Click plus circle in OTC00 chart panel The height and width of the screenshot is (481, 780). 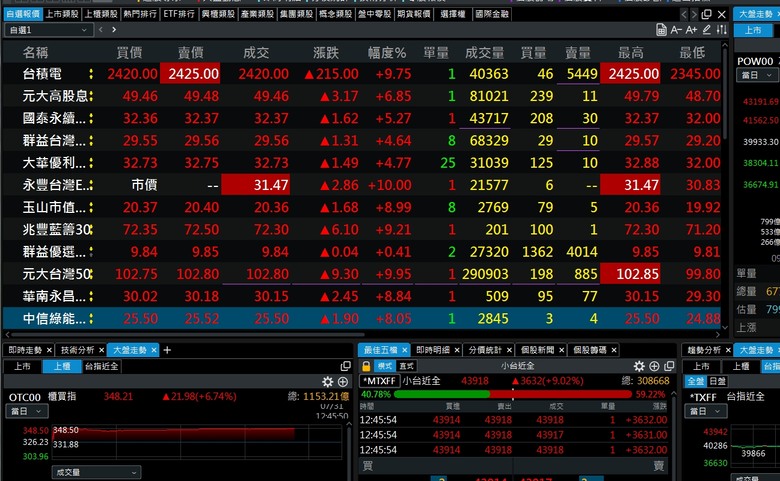(343, 382)
